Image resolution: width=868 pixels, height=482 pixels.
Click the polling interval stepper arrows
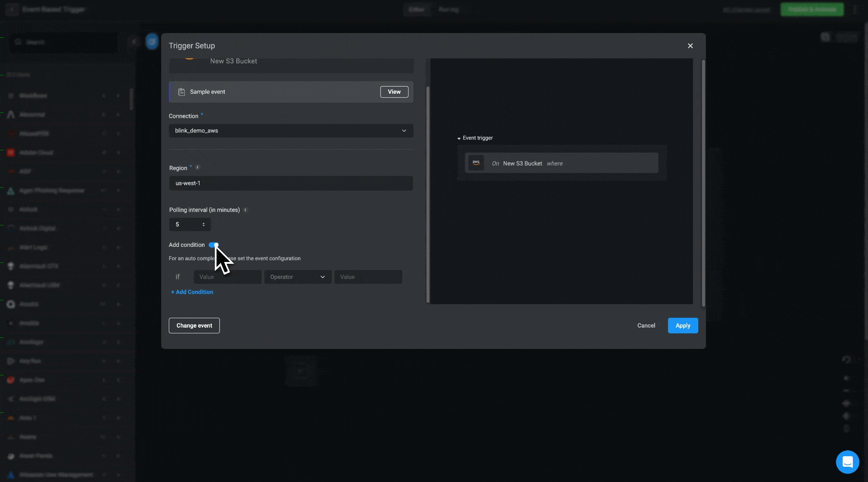tap(204, 224)
